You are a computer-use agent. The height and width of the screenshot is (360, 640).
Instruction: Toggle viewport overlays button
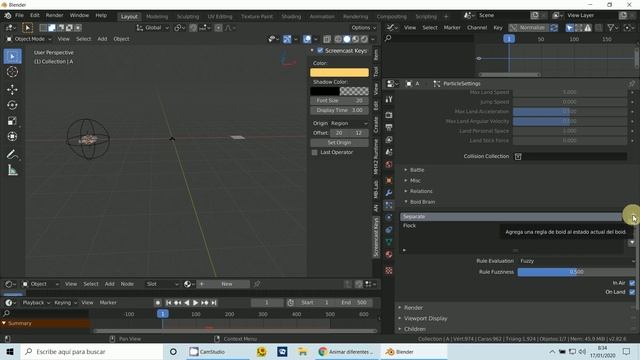(x=307, y=39)
